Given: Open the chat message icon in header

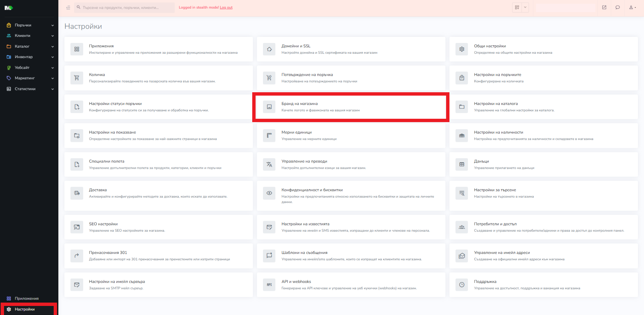Looking at the screenshot, I should coord(618,7).
